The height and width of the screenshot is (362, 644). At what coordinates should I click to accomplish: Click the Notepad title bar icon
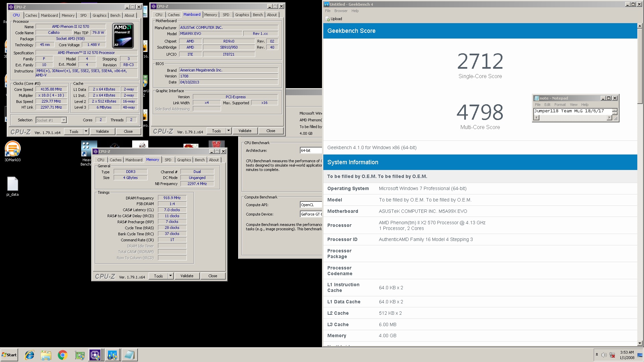point(537,98)
